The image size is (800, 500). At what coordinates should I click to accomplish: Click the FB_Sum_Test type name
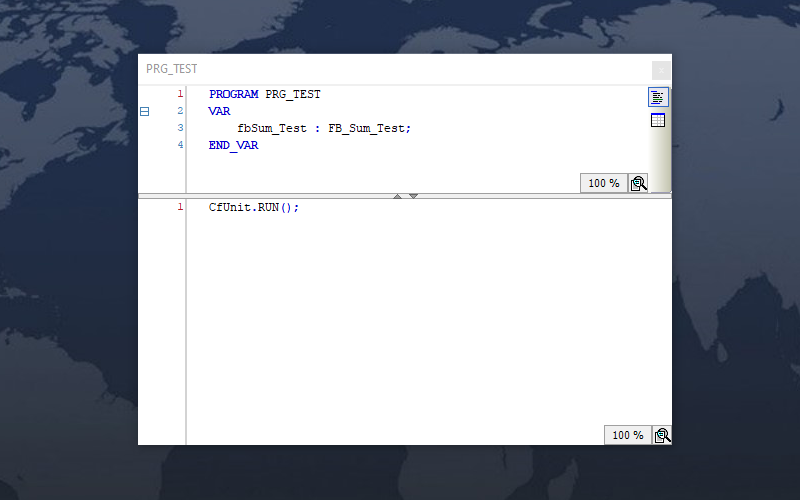tap(369, 128)
